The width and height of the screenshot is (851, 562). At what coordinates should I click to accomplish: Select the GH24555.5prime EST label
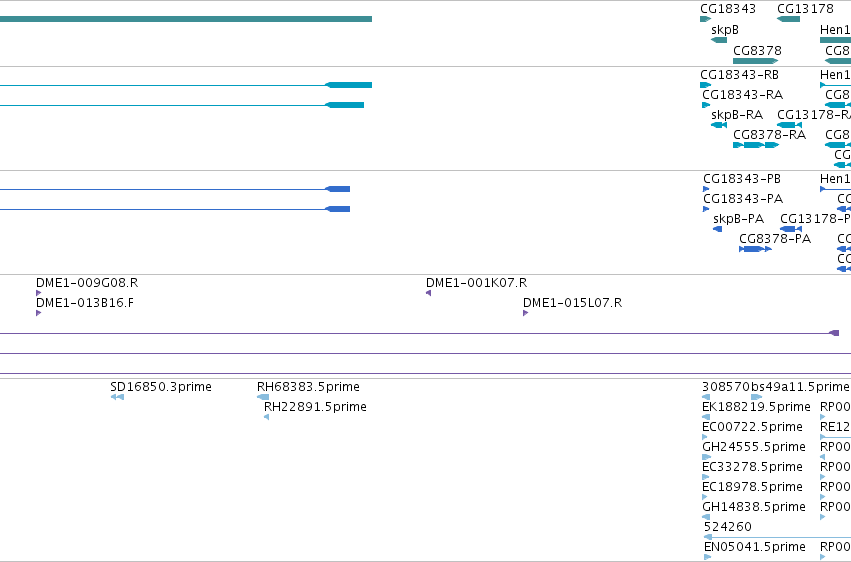tap(754, 447)
